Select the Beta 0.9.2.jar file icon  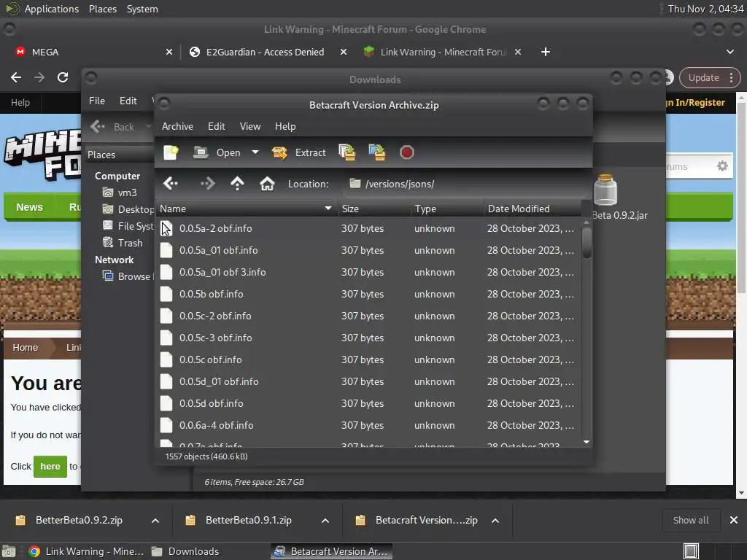(x=606, y=190)
